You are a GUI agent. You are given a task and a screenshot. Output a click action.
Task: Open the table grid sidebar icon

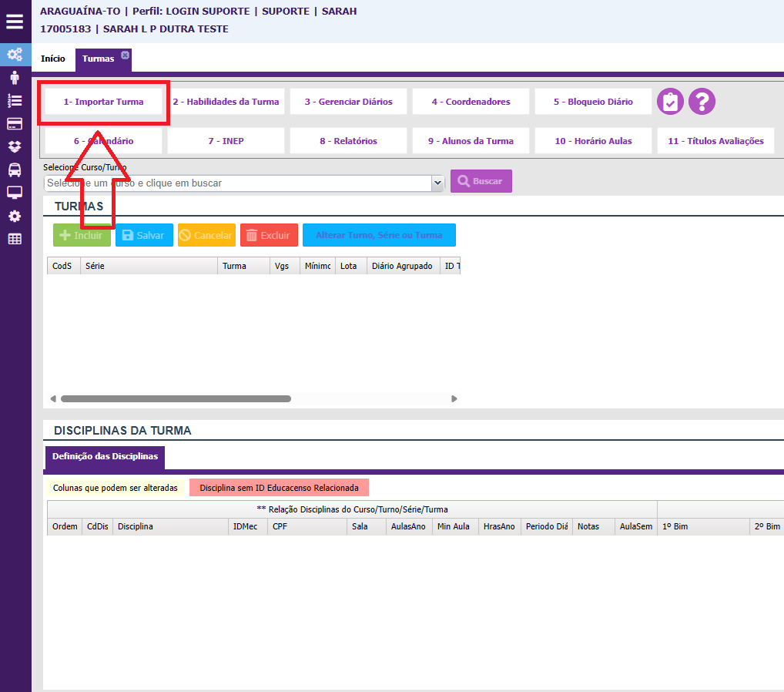point(15,239)
